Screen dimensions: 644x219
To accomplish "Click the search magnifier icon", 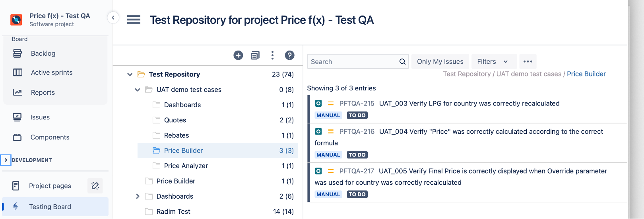I will [402, 62].
